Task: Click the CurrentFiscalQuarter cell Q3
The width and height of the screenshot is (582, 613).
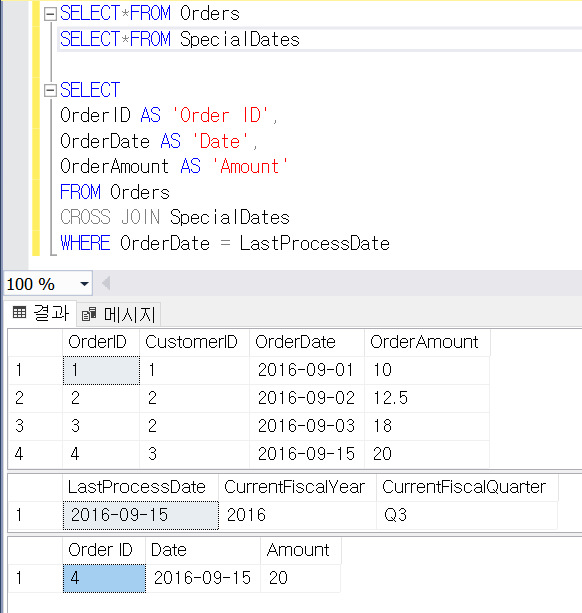Action: point(467,515)
